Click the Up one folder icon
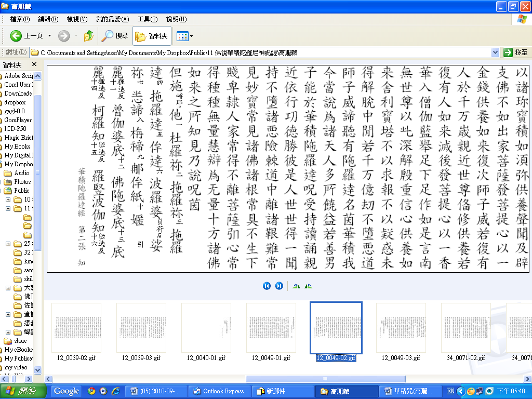 click(x=89, y=36)
